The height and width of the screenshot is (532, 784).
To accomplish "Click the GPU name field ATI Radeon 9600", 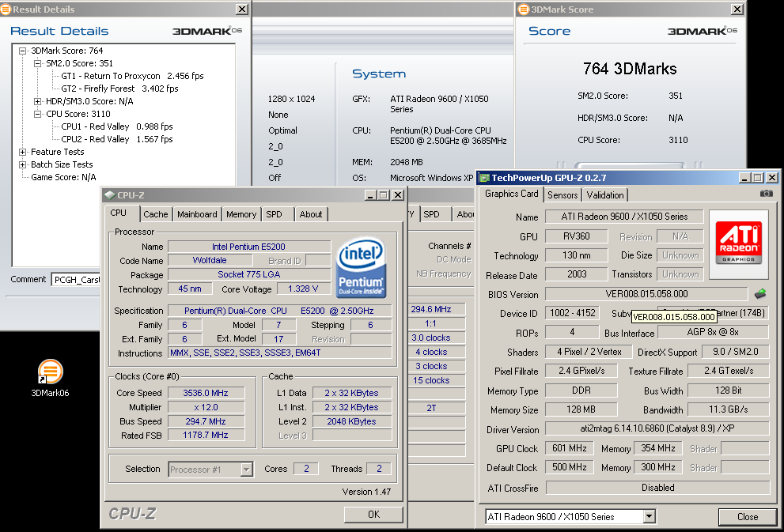I will tap(624, 217).
